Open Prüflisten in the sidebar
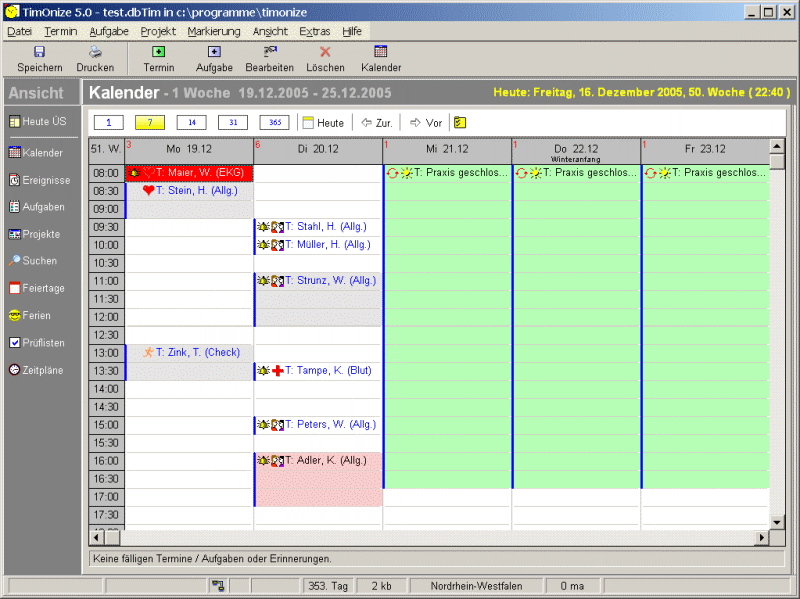Screen dimensions: 800x599 click(37, 343)
